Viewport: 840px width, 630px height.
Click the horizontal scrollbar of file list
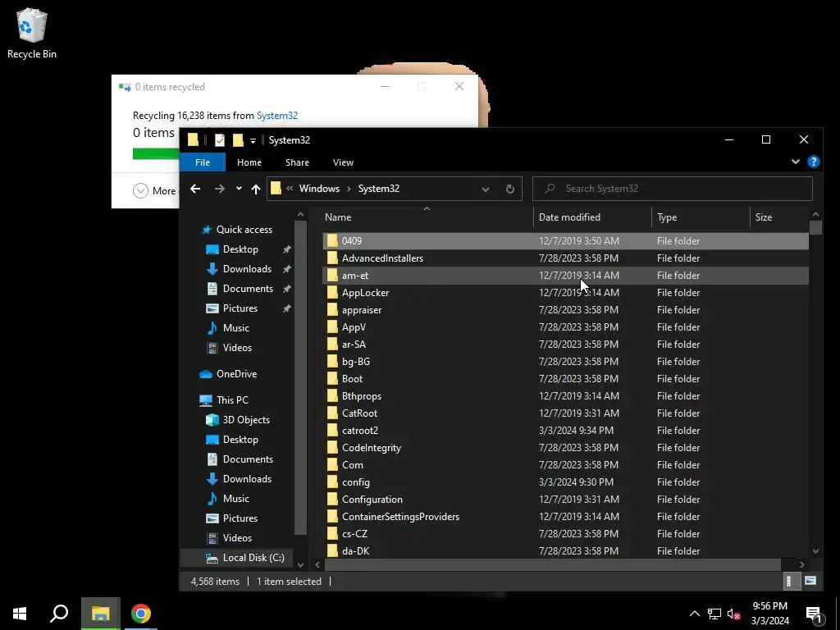pyautogui.click(x=552, y=564)
